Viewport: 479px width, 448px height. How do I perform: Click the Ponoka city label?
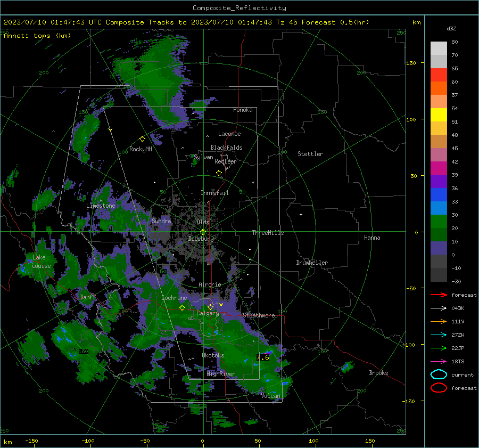pyautogui.click(x=243, y=110)
